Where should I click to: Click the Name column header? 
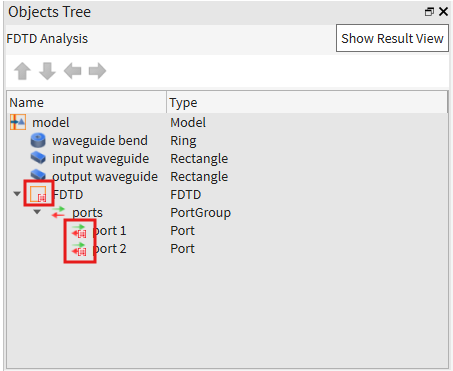pos(86,102)
